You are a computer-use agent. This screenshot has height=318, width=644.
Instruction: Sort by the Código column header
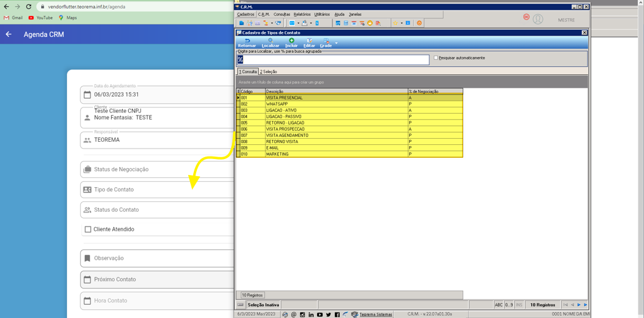click(x=252, y=91)
